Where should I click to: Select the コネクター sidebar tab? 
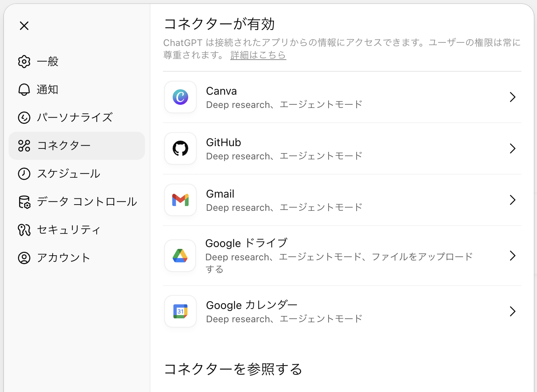[64, 146]
